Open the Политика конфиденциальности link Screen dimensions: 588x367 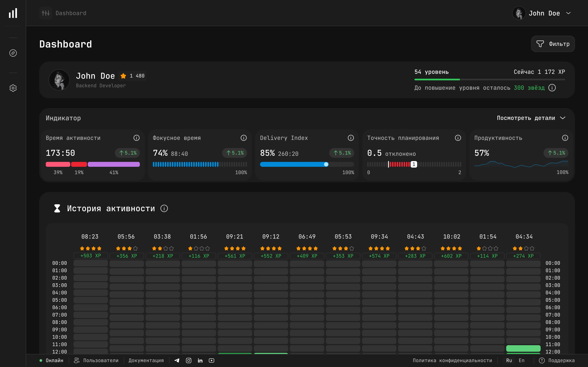(452, 360)
